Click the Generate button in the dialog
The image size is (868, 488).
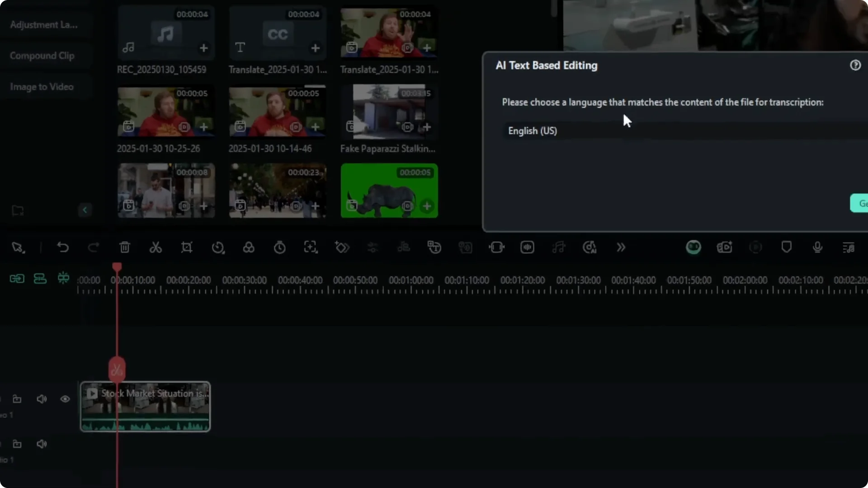[x=860, y=203]
